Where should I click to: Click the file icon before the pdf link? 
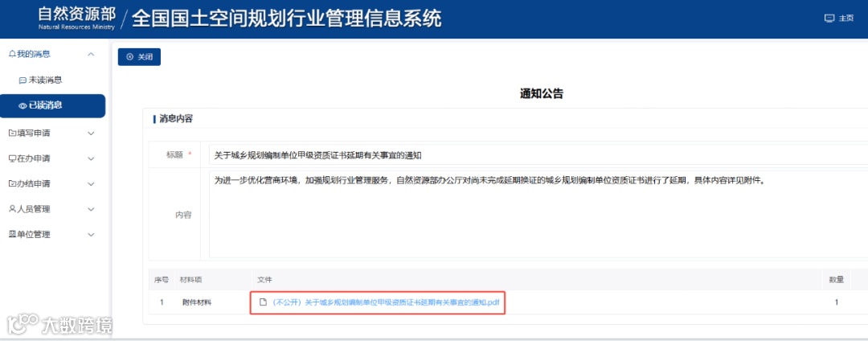[x=264, y=302]
